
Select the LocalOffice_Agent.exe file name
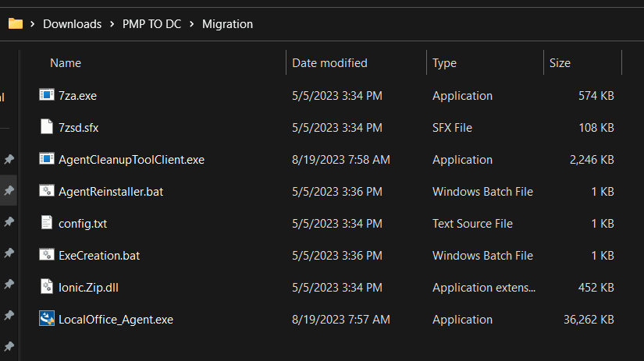coord(116,319)
